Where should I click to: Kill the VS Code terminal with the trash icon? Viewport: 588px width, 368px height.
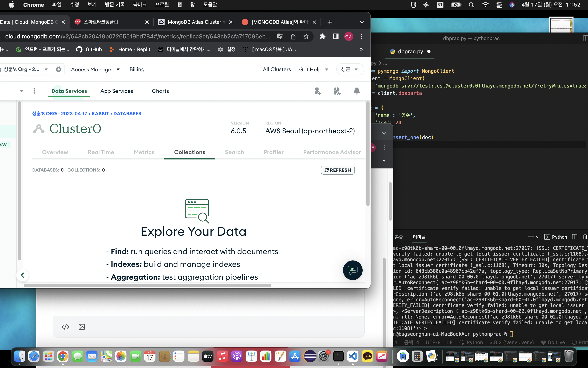[585, 237]
